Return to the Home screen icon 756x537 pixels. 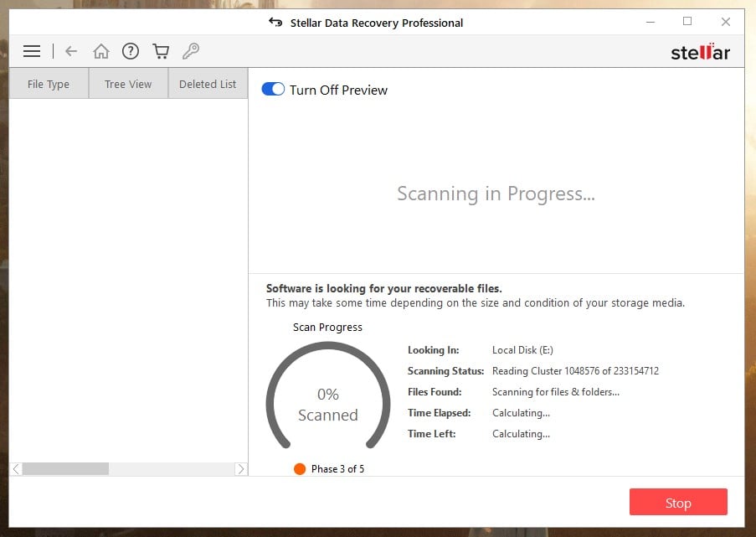point(101,50)
